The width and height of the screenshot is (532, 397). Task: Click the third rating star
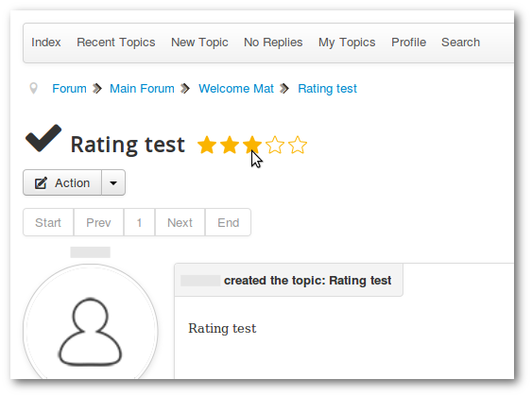(252, 145)
